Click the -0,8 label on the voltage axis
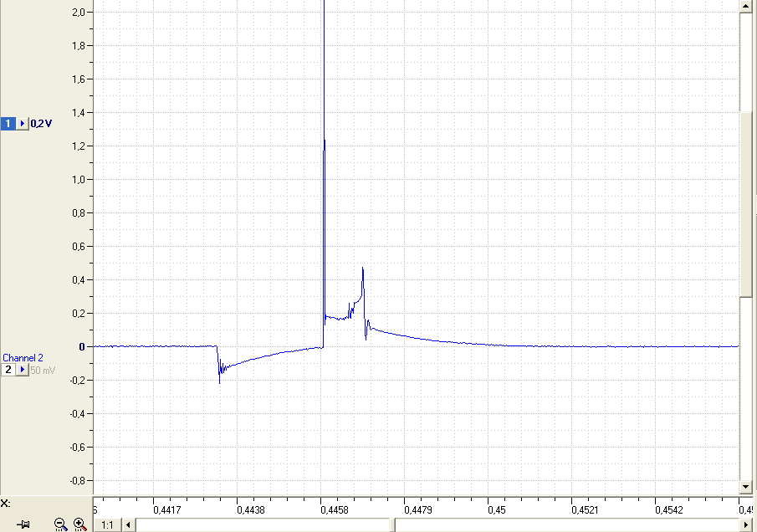 [x=77, y=481]
